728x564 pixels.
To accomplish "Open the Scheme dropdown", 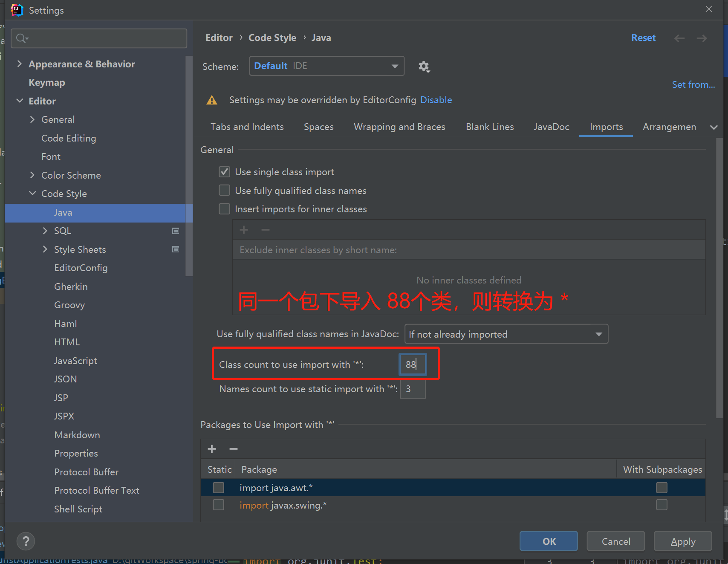I will (x=326, y=66).
